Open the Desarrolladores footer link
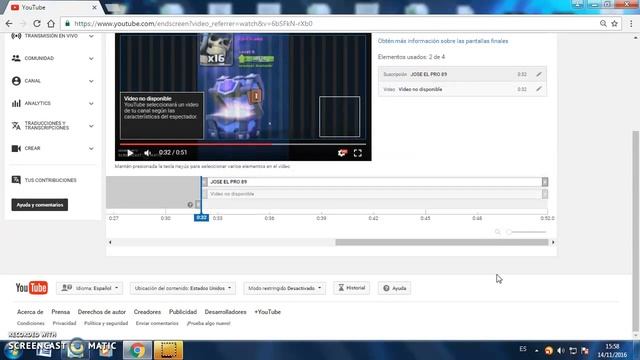640x360 pixels. pyautogui.click(x=225, y=312)
